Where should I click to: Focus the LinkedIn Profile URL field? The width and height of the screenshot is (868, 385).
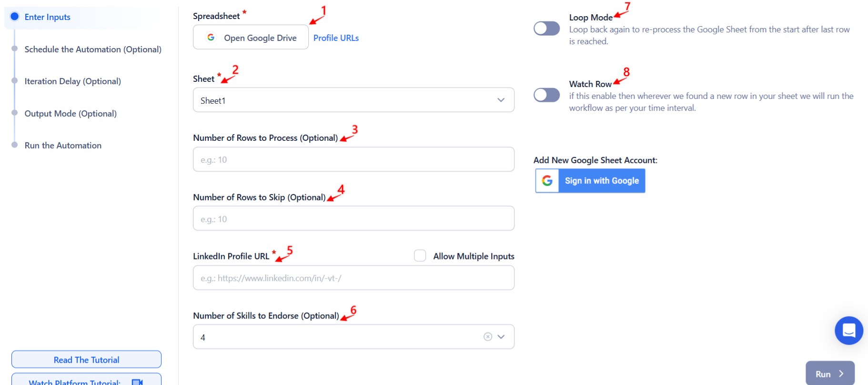(x=353, y=277)
